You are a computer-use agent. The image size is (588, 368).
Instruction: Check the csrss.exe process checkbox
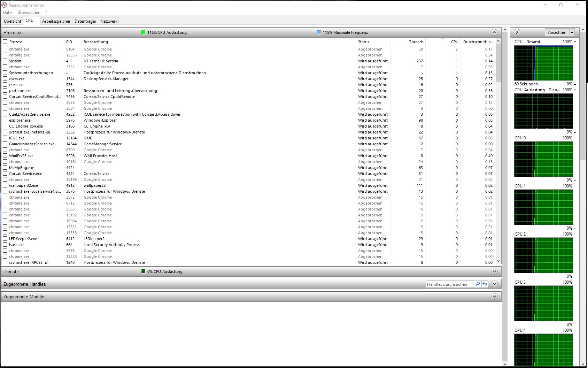tap(5, 85)
